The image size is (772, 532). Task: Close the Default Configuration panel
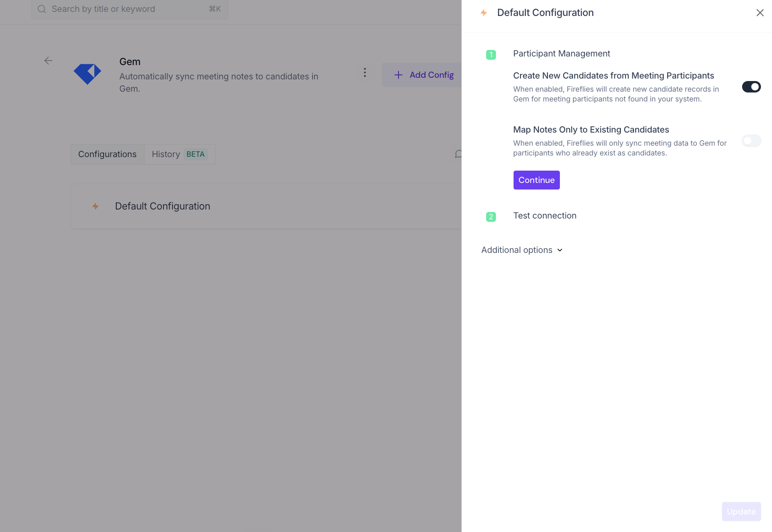[760, 13]
